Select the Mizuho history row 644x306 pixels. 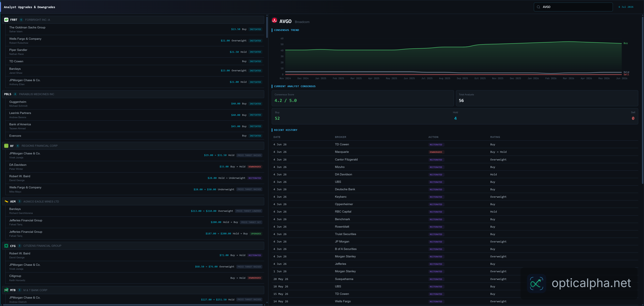pyautogui.click(x=455, y=167)
